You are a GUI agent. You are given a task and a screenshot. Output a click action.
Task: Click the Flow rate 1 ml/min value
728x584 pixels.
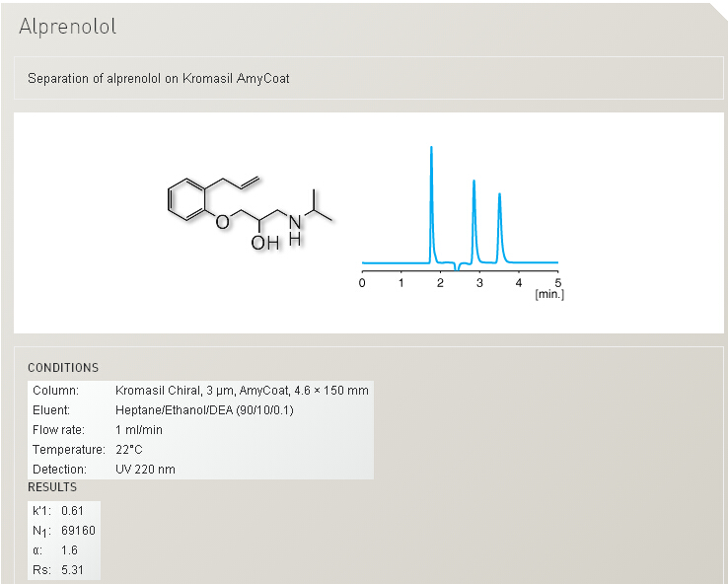(x=139, y=430)
